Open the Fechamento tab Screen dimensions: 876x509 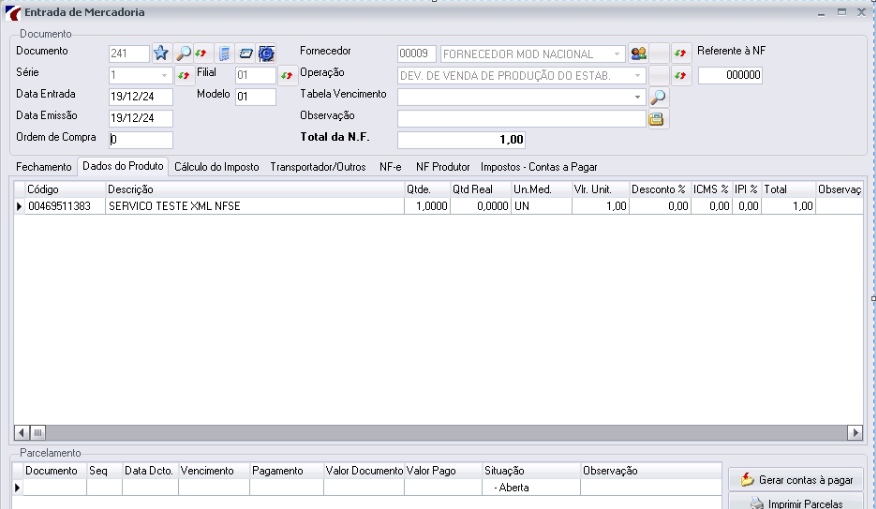pyautogui.click(x=44, y=167)
